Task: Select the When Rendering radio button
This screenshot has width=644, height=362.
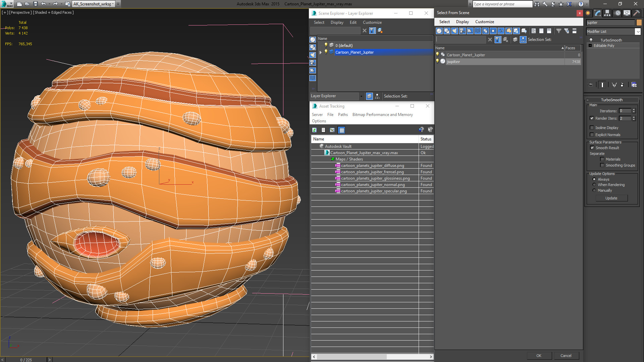Action: point(594,185)
